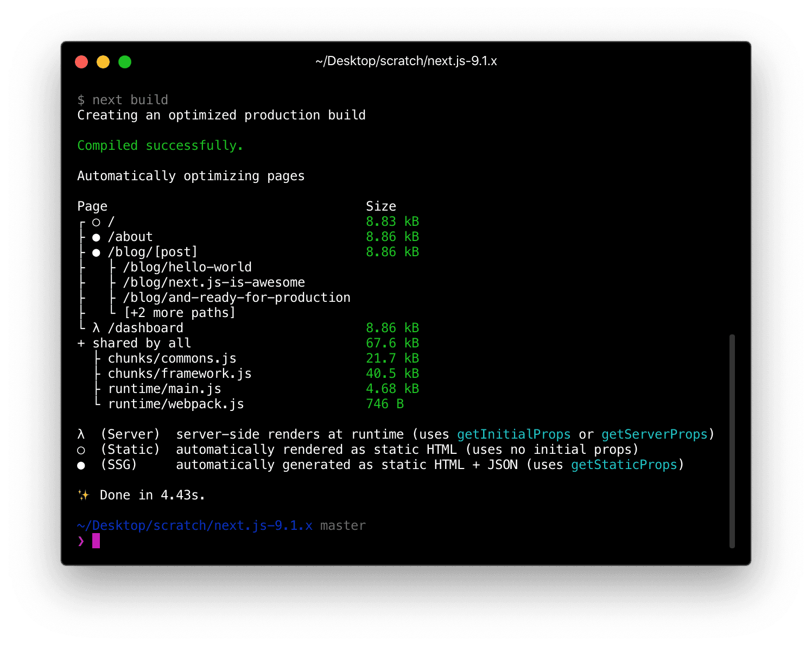The width and height of the screenshot is (812, 646).
Task: Click the /blog/and-ready-for-production path
Action: 237,297
